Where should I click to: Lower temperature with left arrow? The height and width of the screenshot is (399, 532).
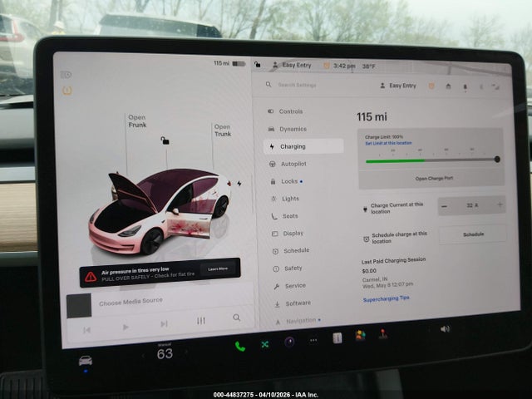143,356
